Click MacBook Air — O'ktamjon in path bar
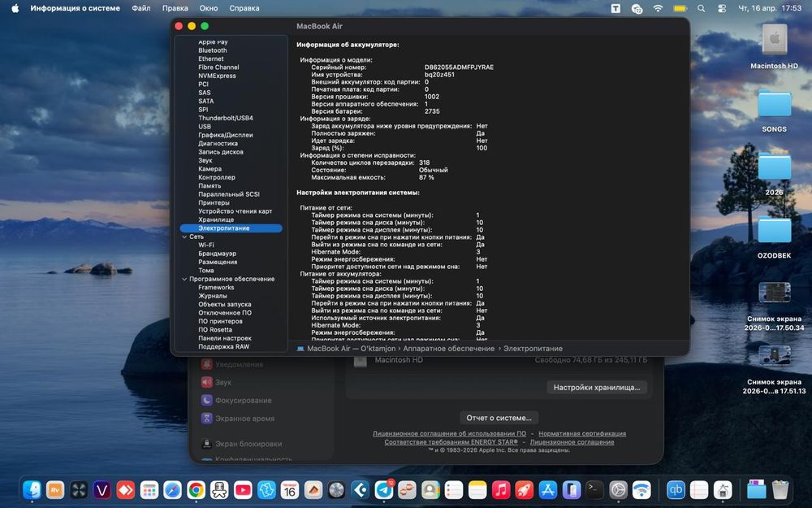 coord(351,349)
